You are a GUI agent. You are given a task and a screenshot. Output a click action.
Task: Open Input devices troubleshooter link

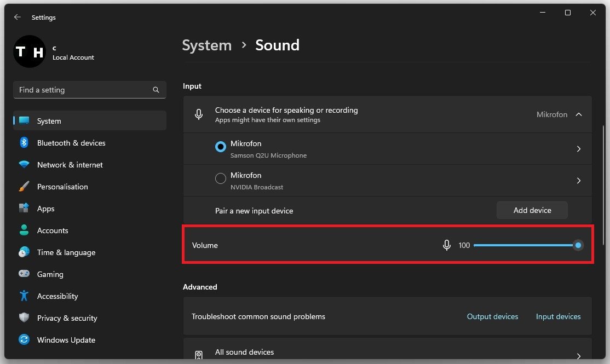pyautogui.click(x=558, y=316)
